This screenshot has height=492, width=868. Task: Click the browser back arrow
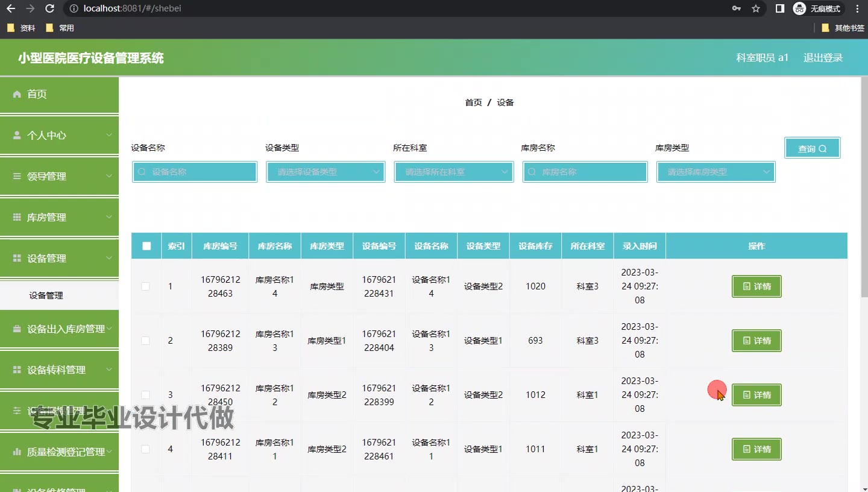click(11, 8)
